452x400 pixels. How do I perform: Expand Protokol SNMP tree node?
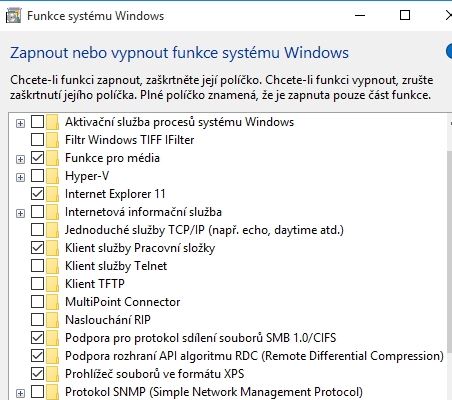click(20, 393)
